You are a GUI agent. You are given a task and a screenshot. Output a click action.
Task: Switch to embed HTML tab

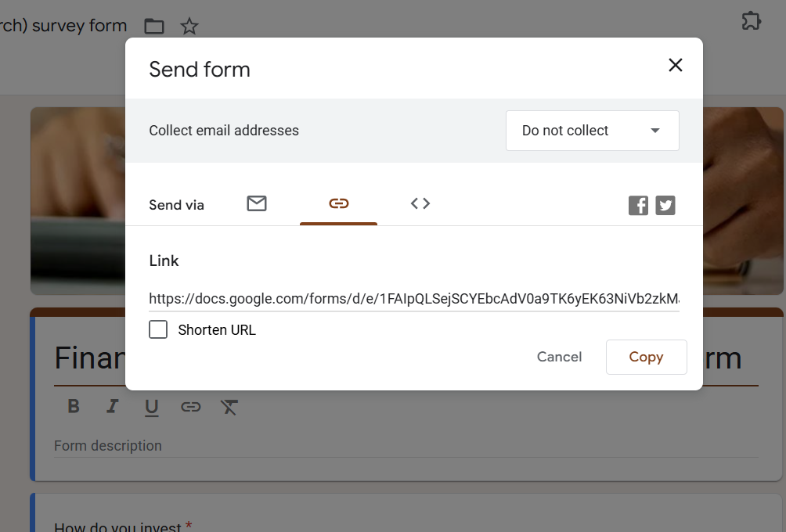point(420,204)
